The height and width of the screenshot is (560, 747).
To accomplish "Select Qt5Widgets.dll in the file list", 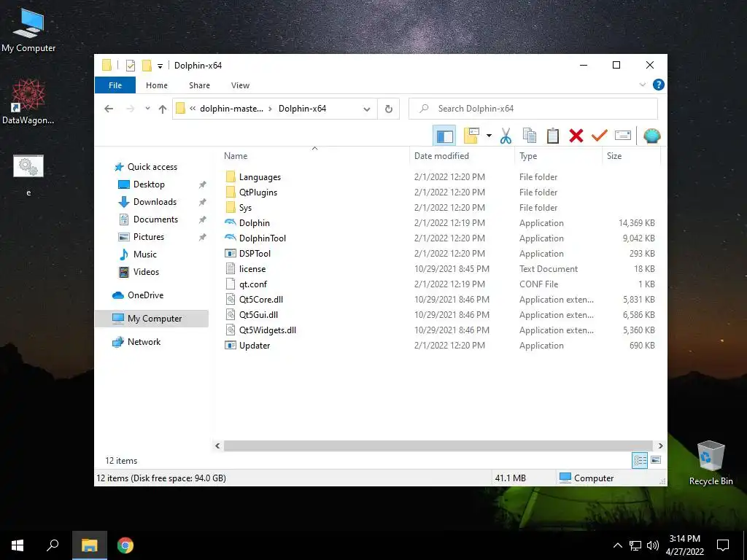I will tap(267, 330).
